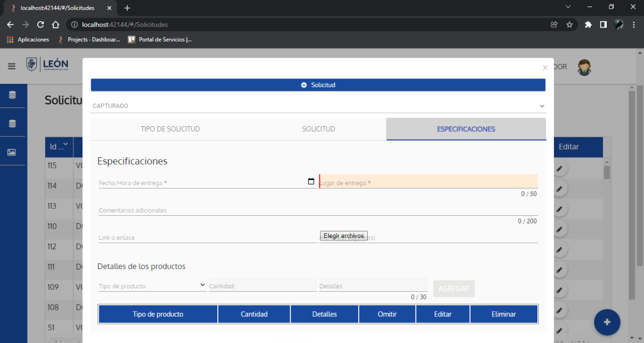Select the localhost Solicitudes browser tab
Image resolution: width=644 pixels, height=343 pixels.
point(60,8)
